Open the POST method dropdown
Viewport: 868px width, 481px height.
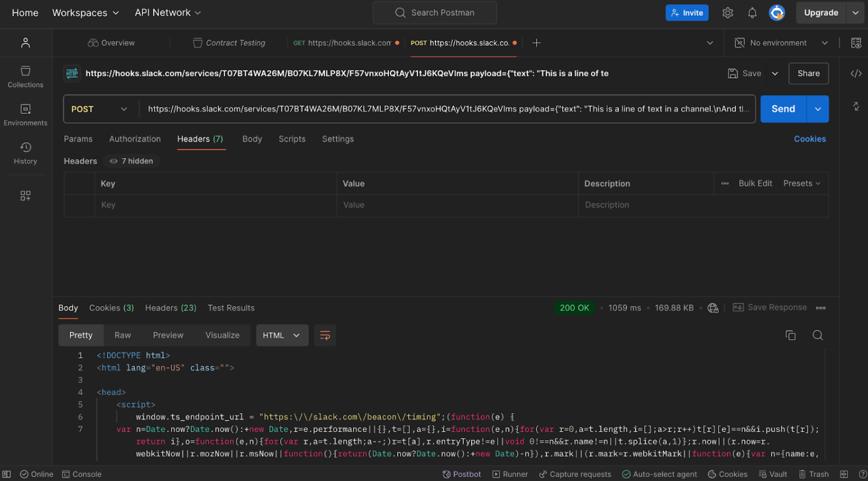100,109
